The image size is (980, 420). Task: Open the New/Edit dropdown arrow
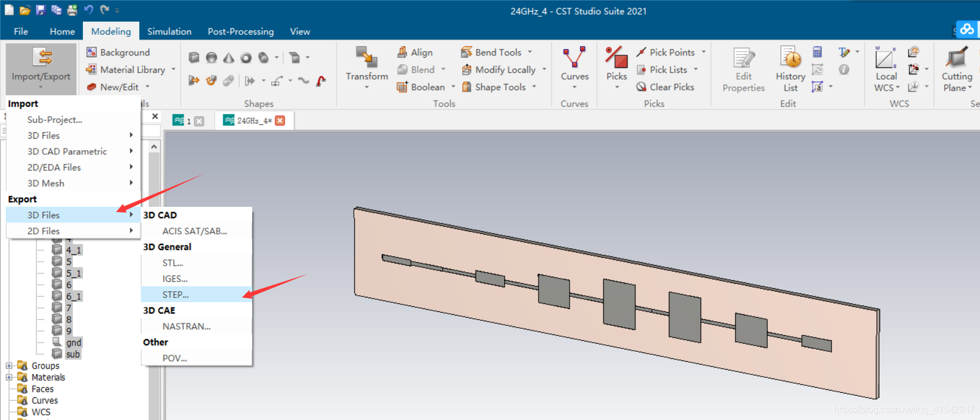click(x=148, y=87)
